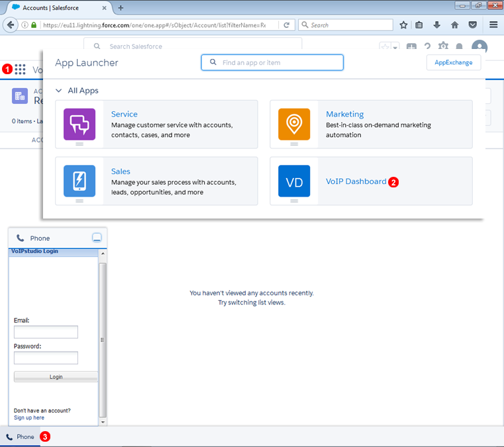Click the site information circle icon
The height and width of the screenshot is (447, 504).
(25, 25)
